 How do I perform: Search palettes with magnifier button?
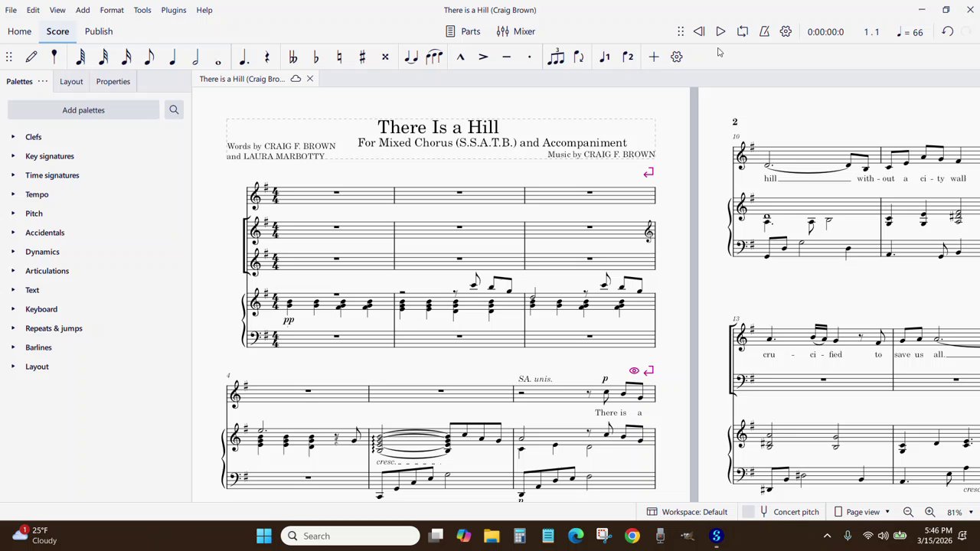click(x=174, y=110)
